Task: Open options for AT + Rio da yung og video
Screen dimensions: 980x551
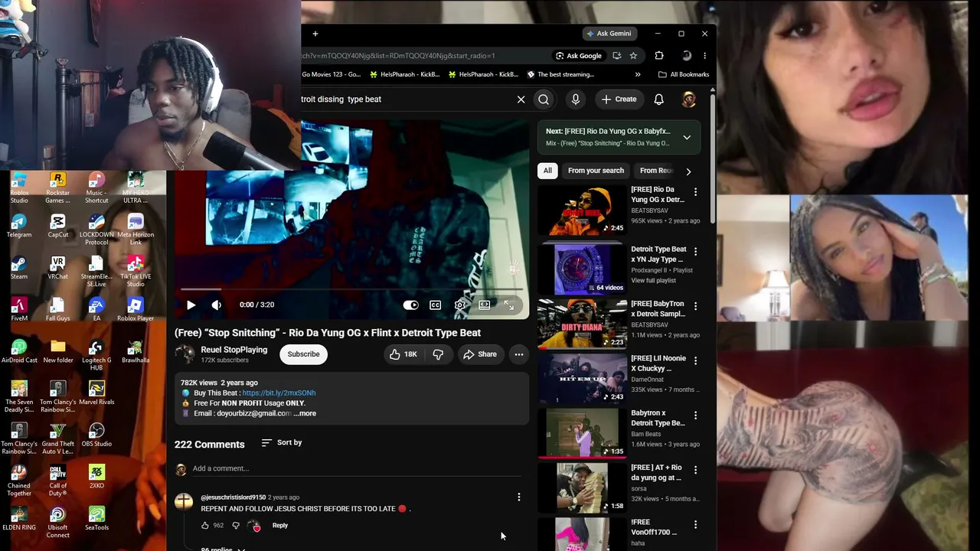Action: (695, 470)
